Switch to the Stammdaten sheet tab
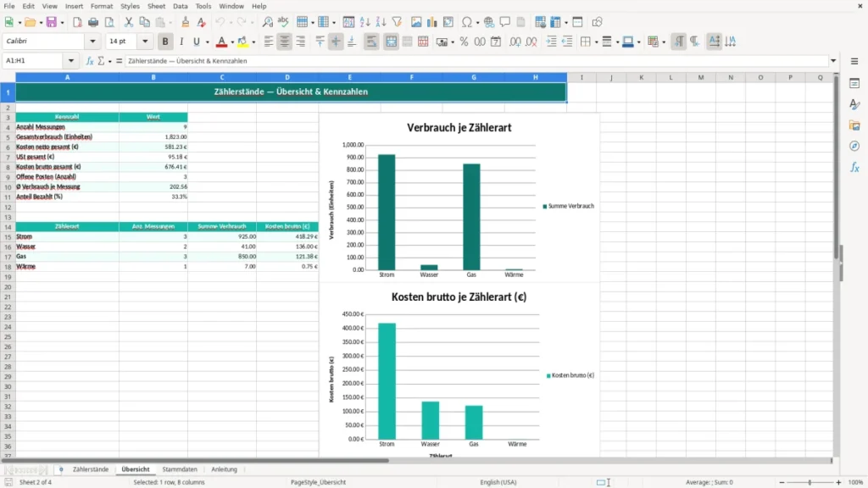This screenshot has width=868, height=488. tap(180, 469)
